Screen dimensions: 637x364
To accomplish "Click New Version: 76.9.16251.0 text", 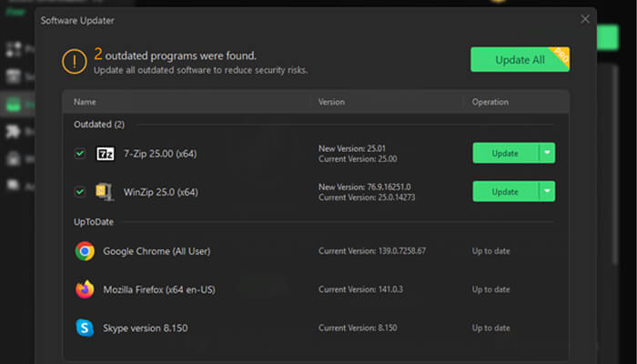I will coord(364,187).
